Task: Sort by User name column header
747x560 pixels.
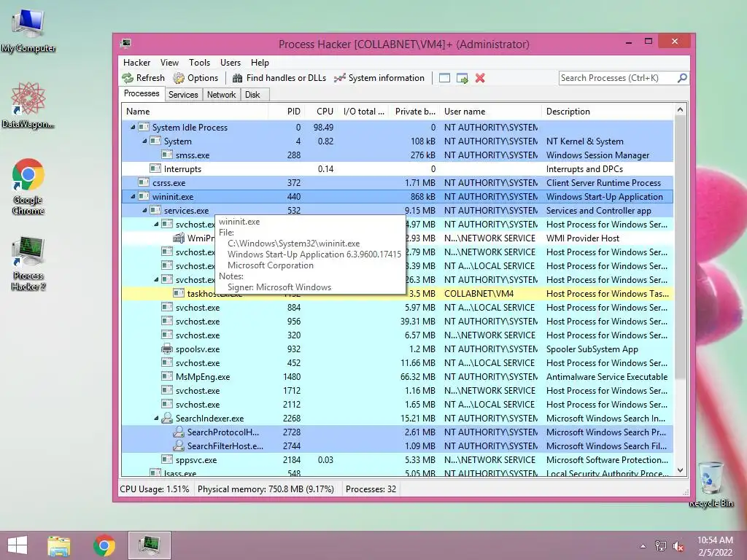Action: coord(491,112)
